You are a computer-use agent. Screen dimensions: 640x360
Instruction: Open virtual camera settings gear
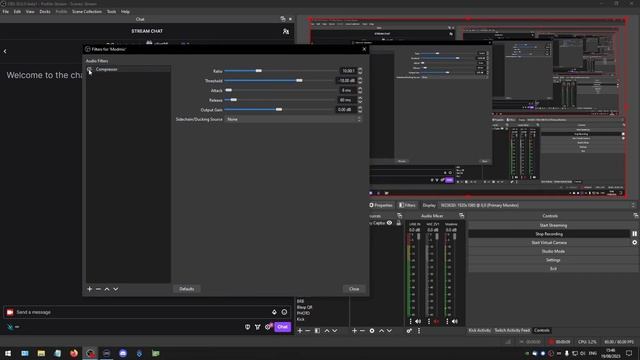pos(635,242)
